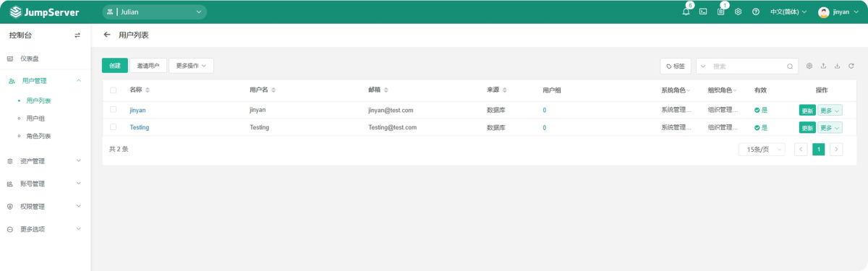Open the 更多操作 dropdown
Image resolution: width=868 pixels, height=271 pixels.
click(x=191, y=66)
